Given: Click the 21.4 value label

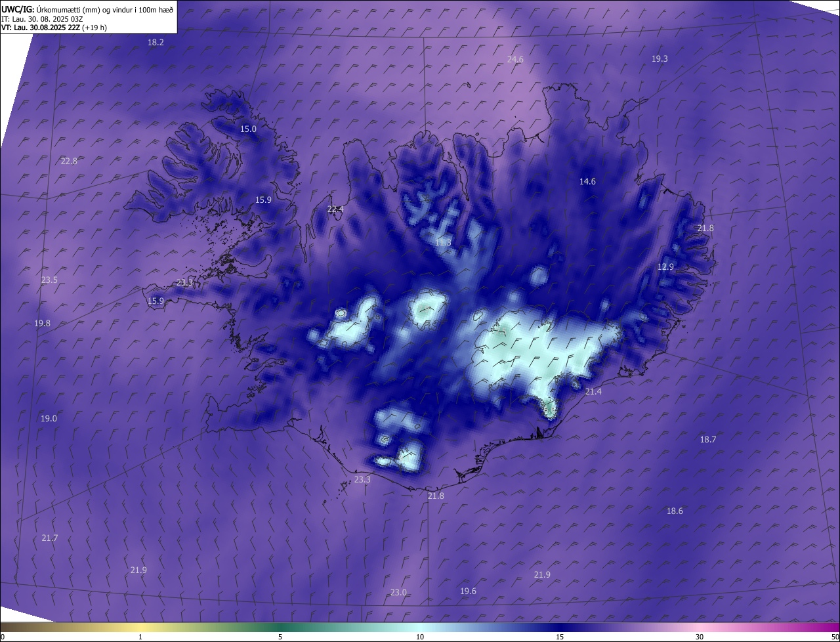Looking at the screenshot, I should 593,391.
